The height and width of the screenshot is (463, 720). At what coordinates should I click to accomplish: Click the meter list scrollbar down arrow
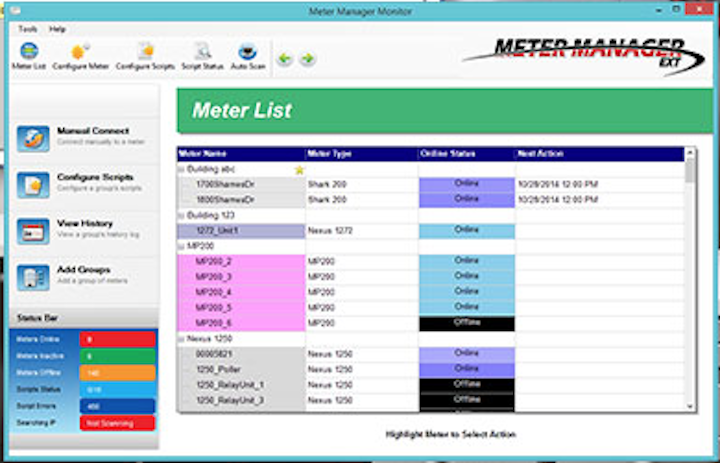coord(690,406)
